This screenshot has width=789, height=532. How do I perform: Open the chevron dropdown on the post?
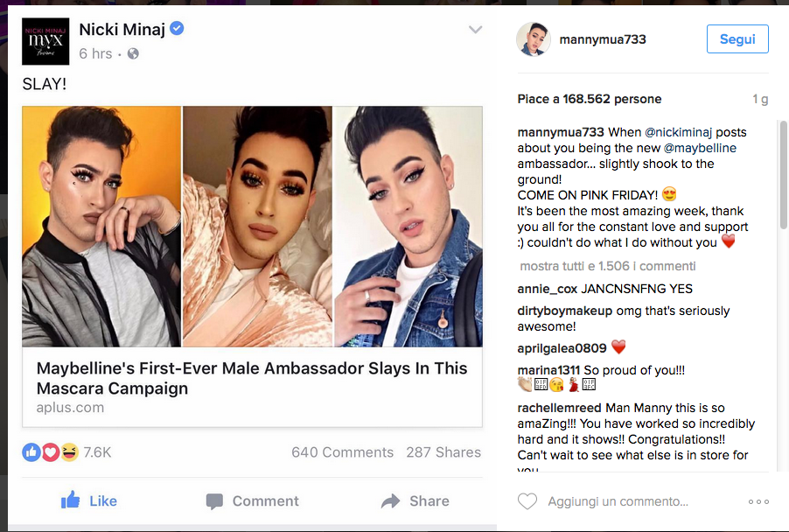click(475, 29)
